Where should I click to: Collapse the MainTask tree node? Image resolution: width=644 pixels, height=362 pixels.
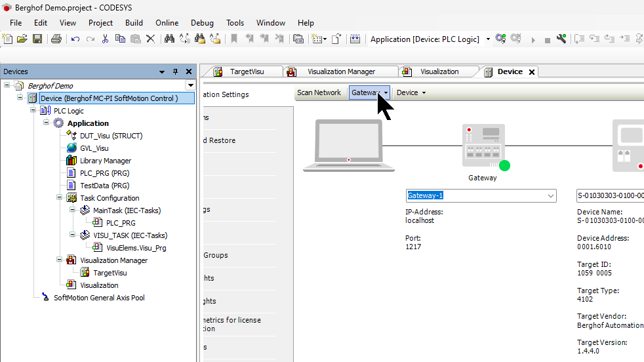point(73,210)
